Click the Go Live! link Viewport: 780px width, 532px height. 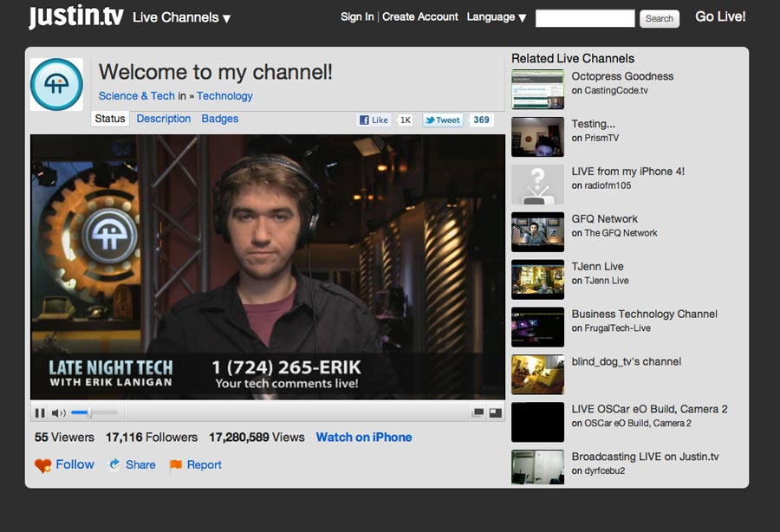[720, 16]
